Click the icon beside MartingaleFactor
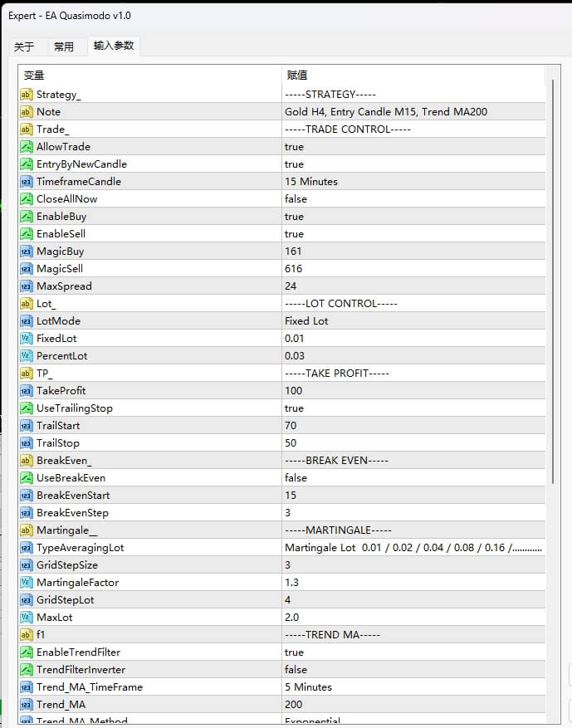This screenshot has height=728, width=572. (x=26, y=583)
